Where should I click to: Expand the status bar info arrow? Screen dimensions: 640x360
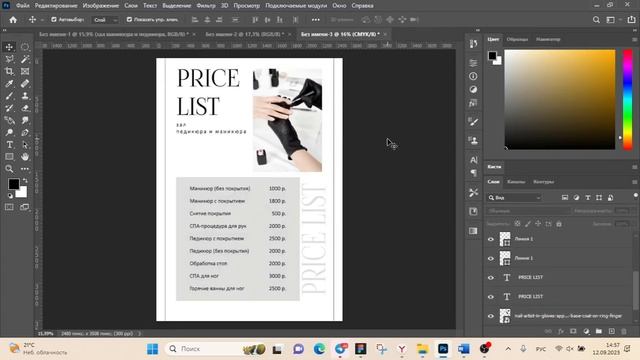139,333
